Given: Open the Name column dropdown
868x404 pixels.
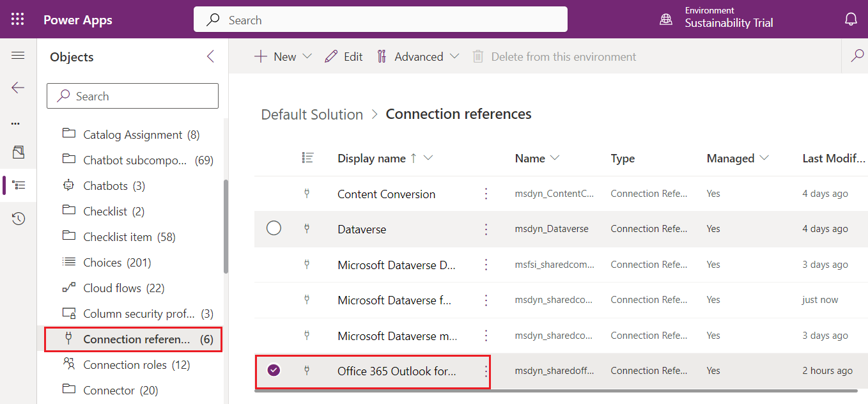Looking at the screenshot, I should [555, 158].
